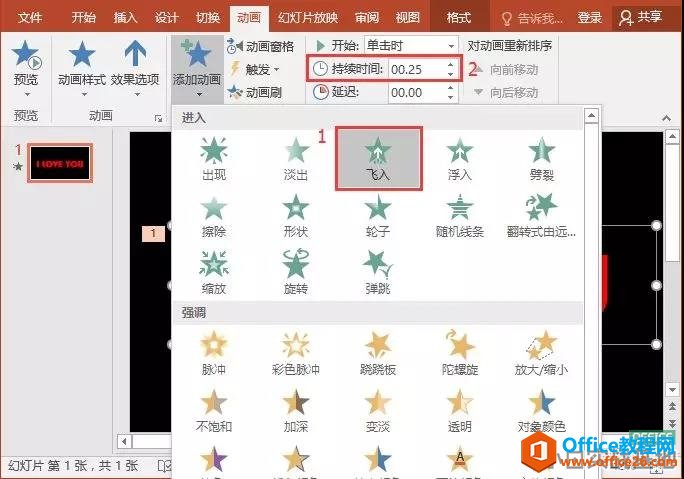Viewport: 684px width, 479px height.
Task: Select the Fade (淡出) entrance effect
Action: pos(296,159)
